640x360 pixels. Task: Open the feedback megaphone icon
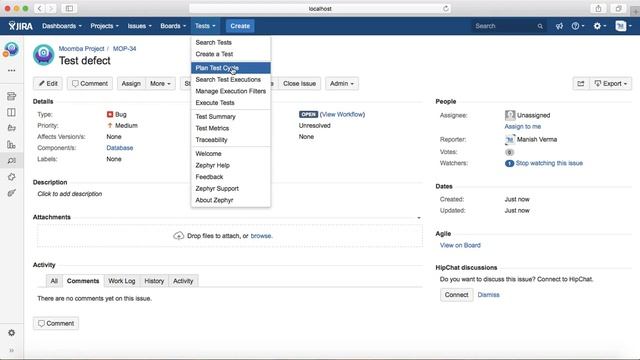(559, 26)
